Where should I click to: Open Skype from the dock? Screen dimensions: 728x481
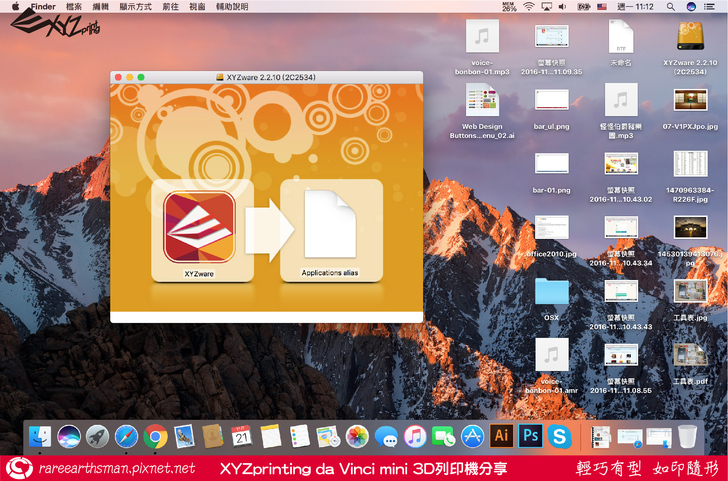pyautogui.click(x=560, y=436)
